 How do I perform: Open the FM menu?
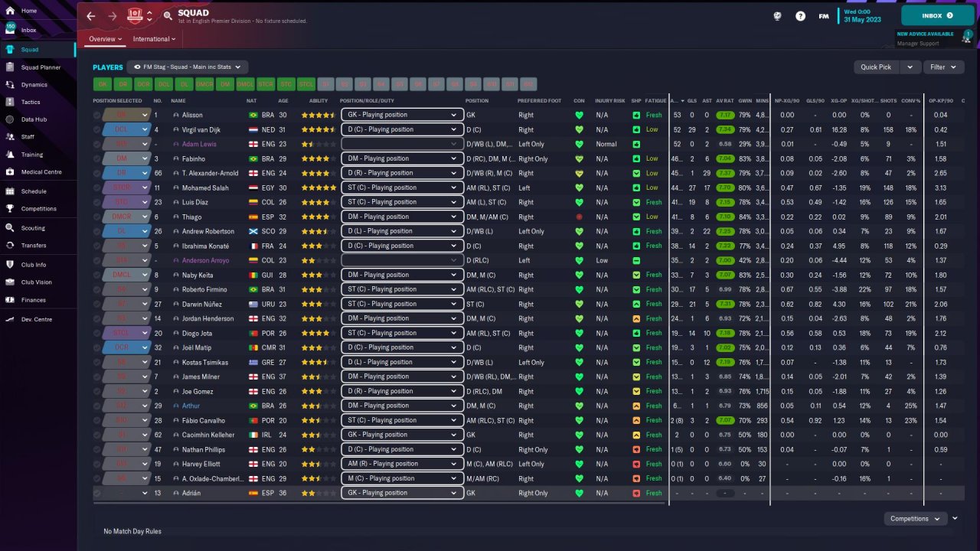pos(823,15)
